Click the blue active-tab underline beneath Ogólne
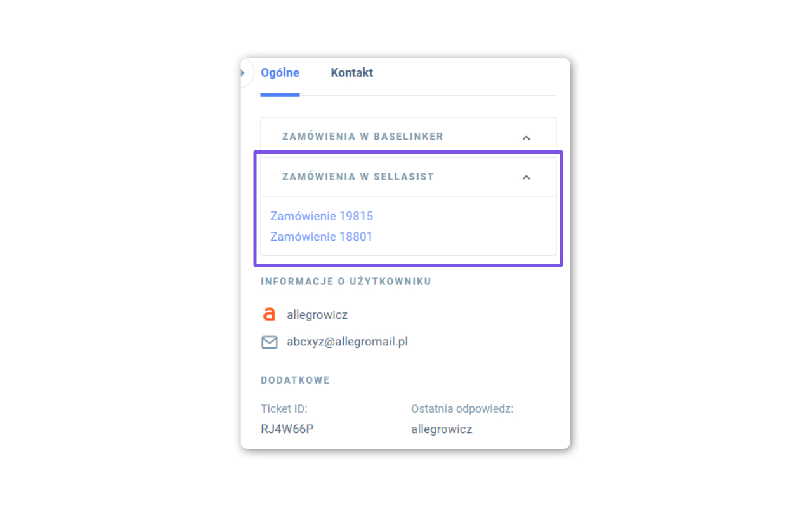This screenshot has height=508, width=812. pos(280,95)
